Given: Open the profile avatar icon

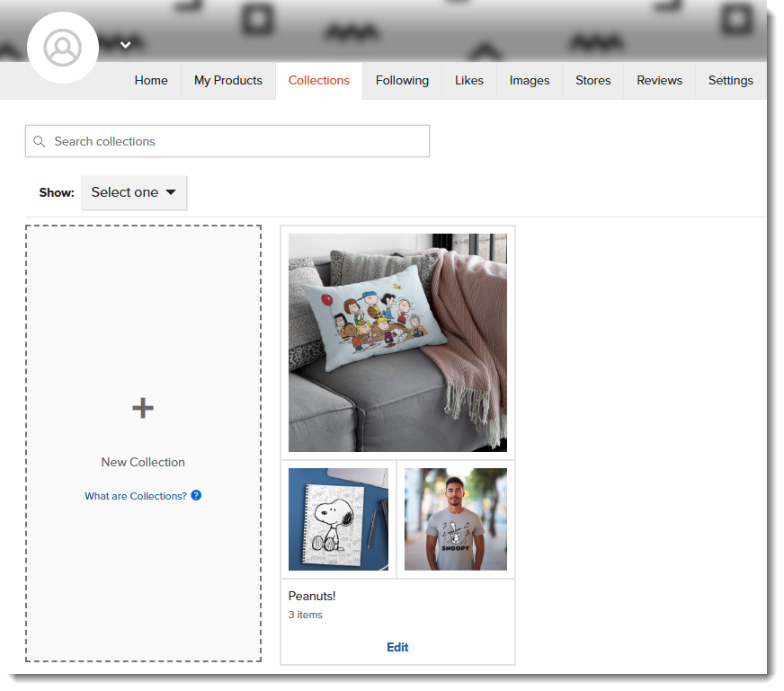Looking at the screenshot, I should (63, 48).
